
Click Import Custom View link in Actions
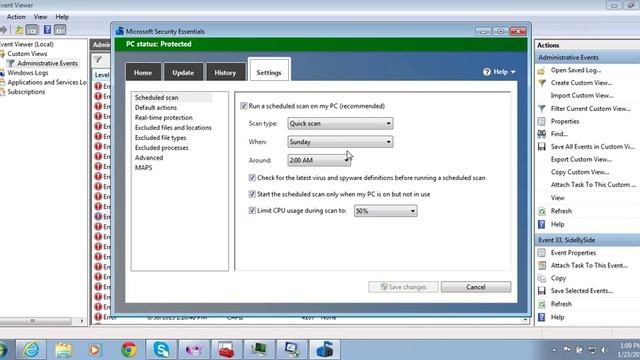[x=582, y=96]
